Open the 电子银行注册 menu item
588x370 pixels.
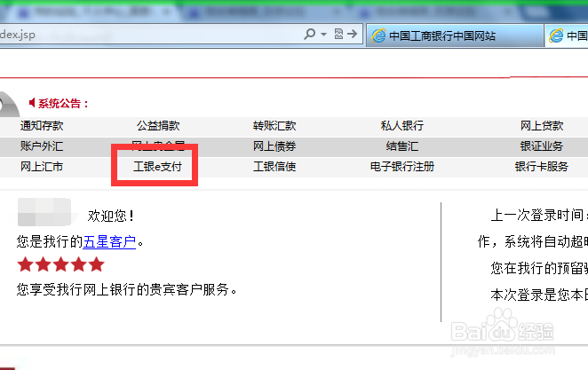(402, 166)
